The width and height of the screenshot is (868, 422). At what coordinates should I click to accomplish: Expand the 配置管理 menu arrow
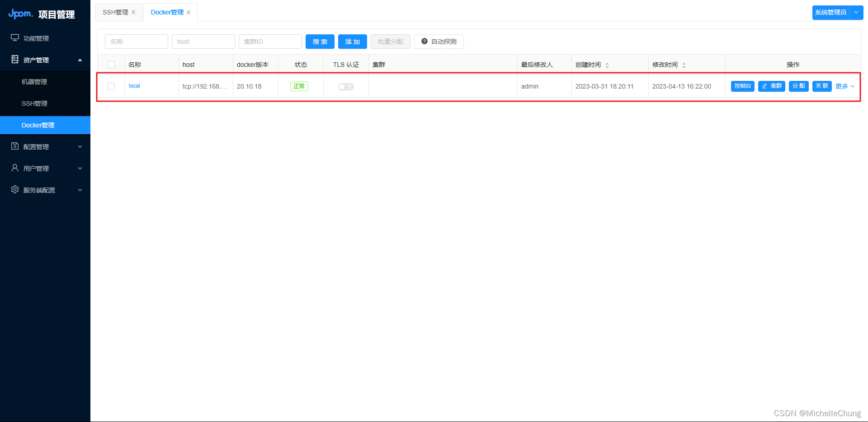pyautogui.click(x=80, y=147)
